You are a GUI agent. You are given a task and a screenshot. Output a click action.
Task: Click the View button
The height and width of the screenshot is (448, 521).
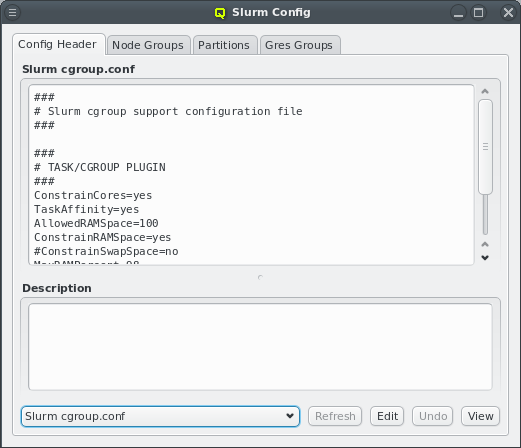(x=480, y=416)
